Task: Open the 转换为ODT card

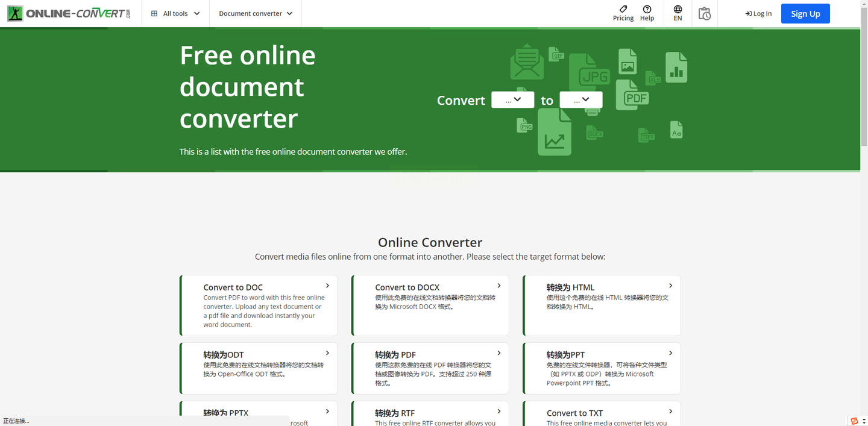Action: coord(259,368)
